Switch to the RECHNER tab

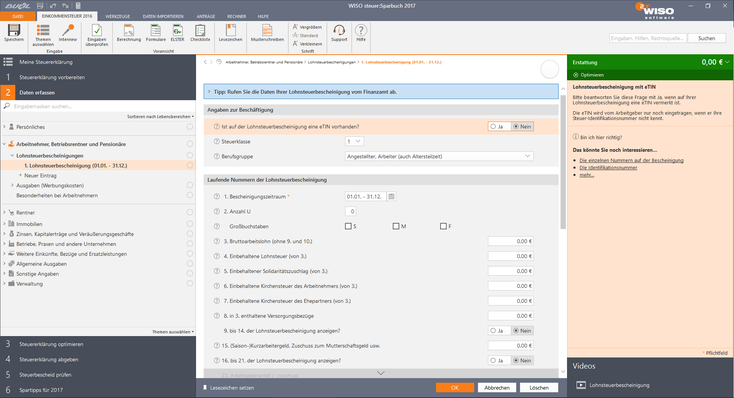[x=236, y=16]
